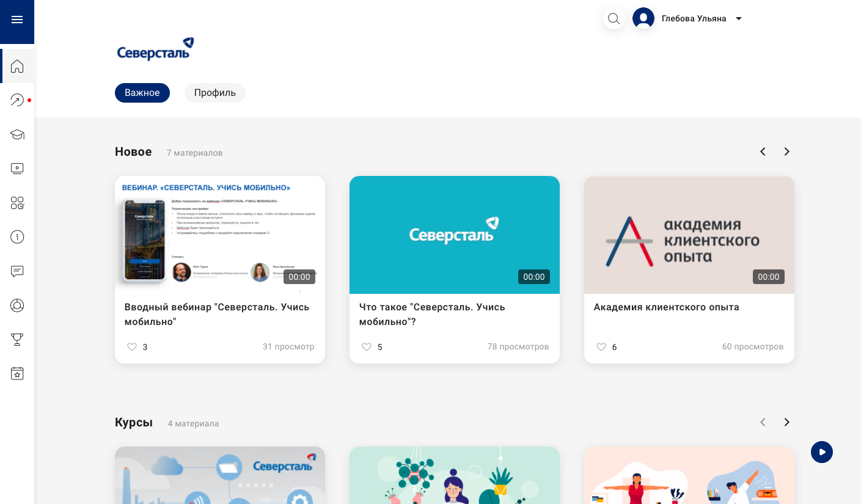Open the tiles with checkmark sidebar icon
Viewport: 861px width, 504px height.
click(17, 203)
